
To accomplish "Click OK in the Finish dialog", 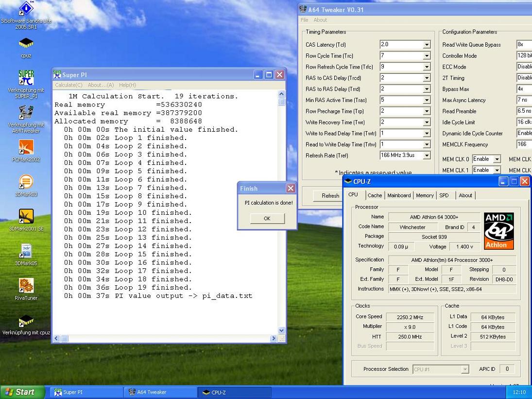I will (267, 219).
